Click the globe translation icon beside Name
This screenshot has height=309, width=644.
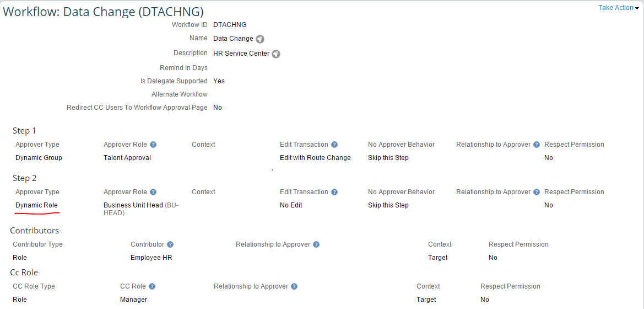(259, 39)
